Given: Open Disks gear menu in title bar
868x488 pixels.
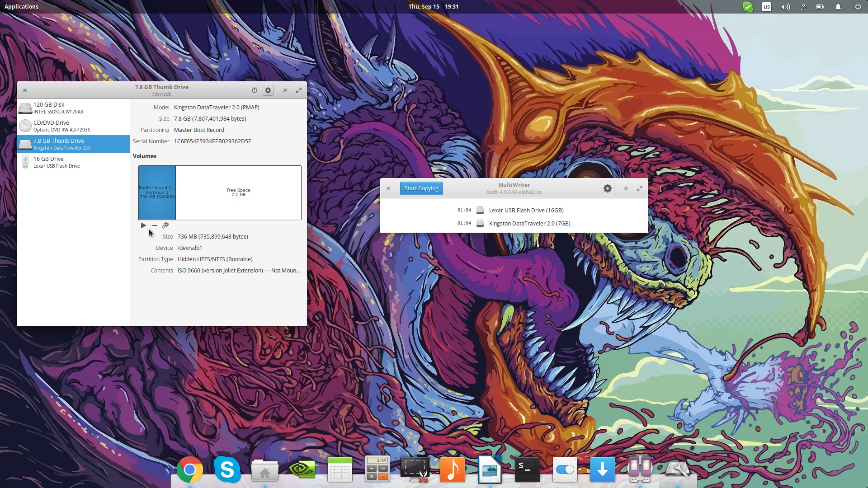Looking at the screenshot, I should point(268,90).
